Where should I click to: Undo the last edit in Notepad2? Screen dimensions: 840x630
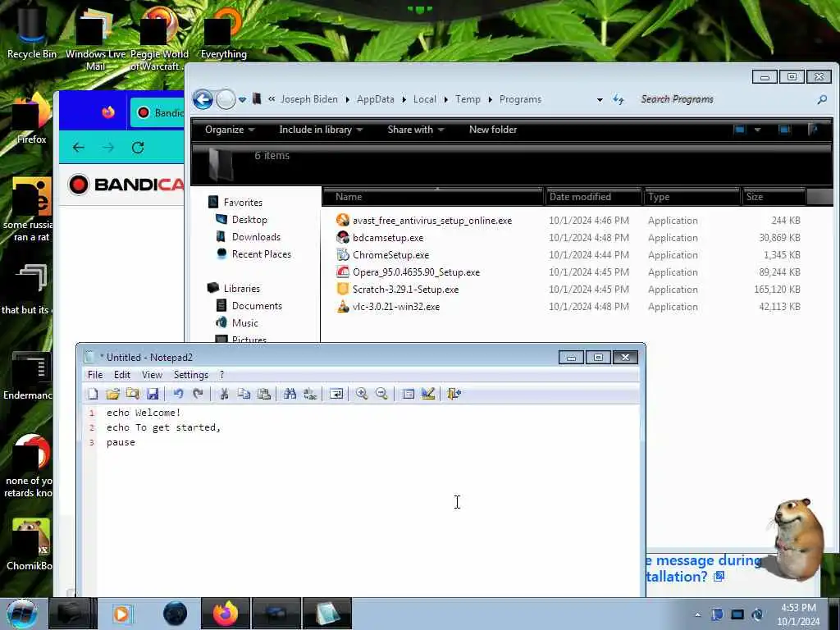coord(178,394)
